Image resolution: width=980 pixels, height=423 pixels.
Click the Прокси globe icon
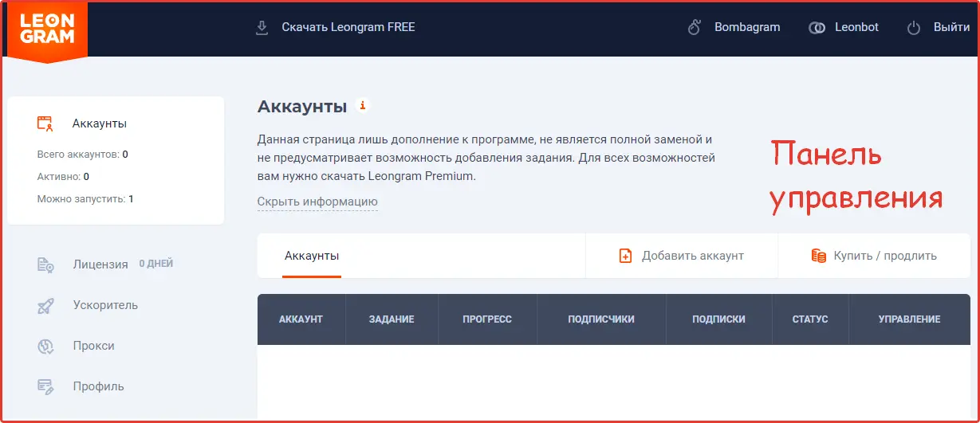coord(45,346)
